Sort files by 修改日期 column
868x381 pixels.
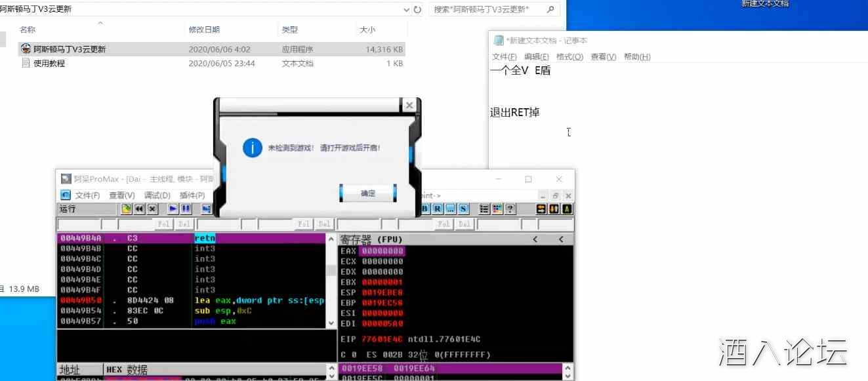point(204,30)
